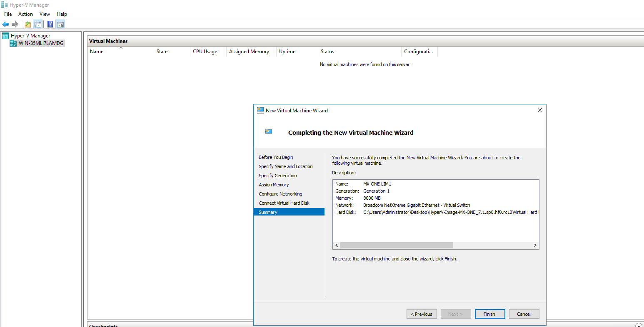The height and width of the screenshot is (327, 644).
Task: Click the Forward arrow toolbar icon
Action: [15, 24]
